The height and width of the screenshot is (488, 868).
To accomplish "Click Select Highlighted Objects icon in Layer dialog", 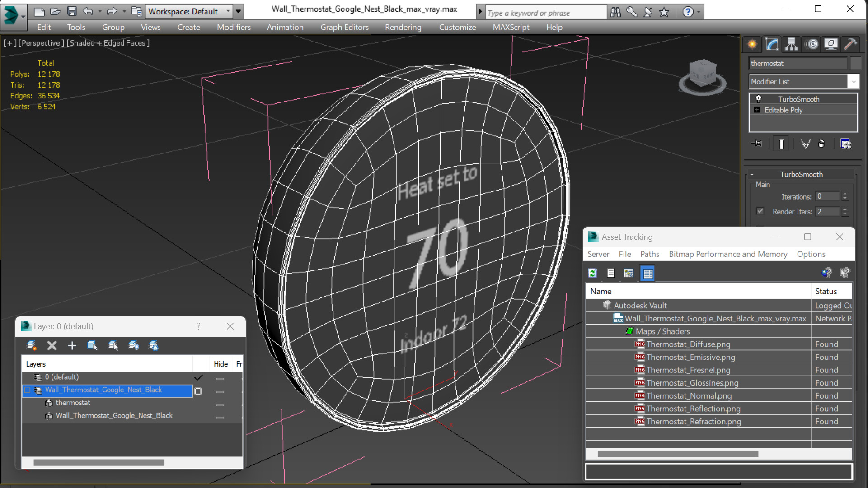I will point(92,345).
